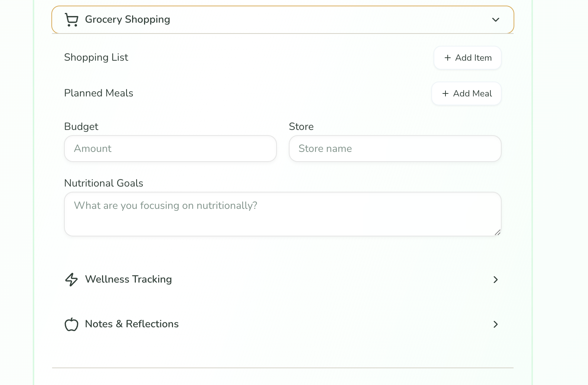This screenshot has height=385, width=588.
Task: Click the Nutritional Goals text area
Action: [282, 214]
